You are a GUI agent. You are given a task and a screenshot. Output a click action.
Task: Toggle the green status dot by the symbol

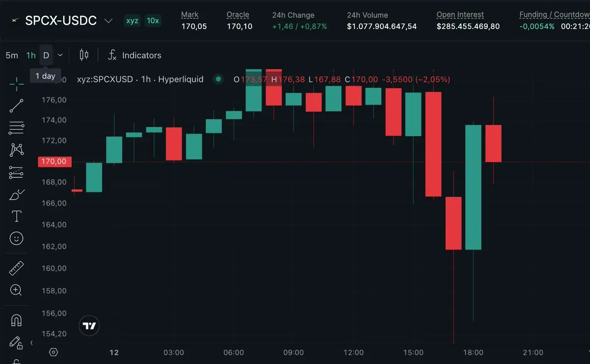218,79
